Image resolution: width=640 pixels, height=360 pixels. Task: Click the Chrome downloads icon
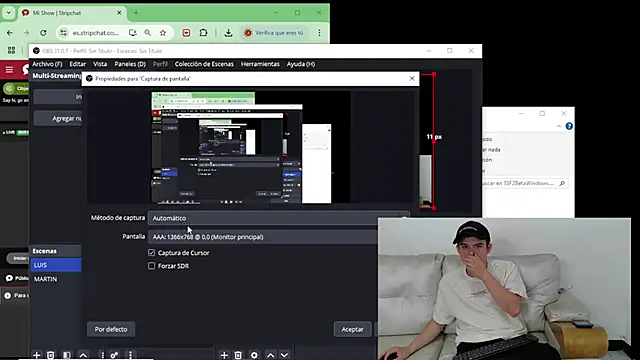tap(229, 33)
